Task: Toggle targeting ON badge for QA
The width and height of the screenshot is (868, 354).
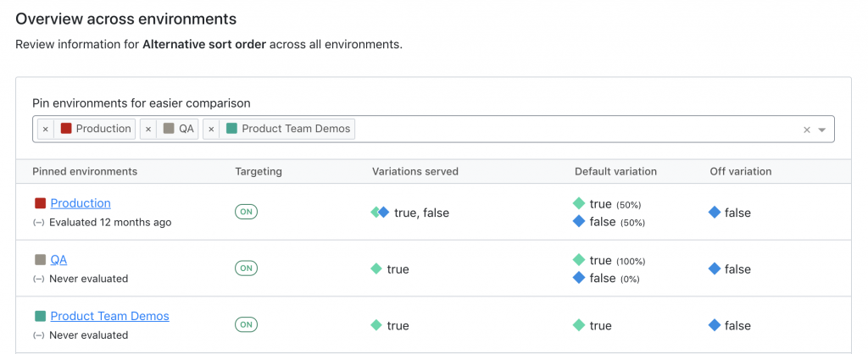Action: pyautogui.click(x=246, y=268)
